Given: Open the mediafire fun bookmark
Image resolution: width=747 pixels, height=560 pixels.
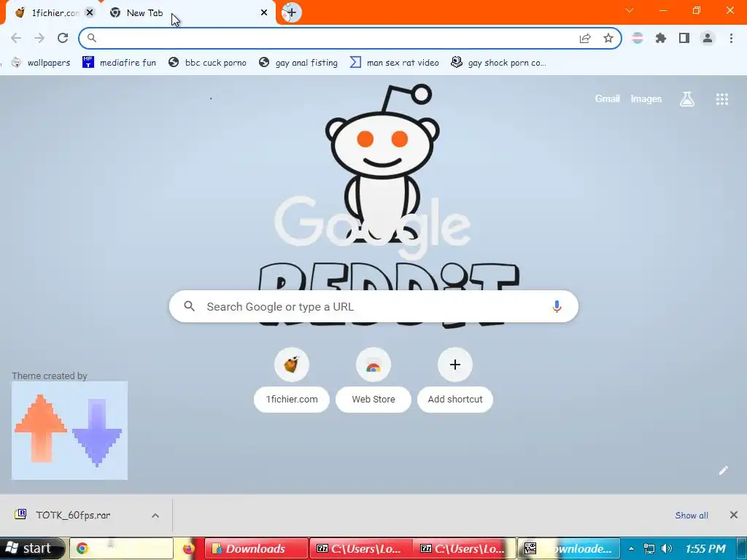Looking at the screenshot, I should tap(119, 63).
